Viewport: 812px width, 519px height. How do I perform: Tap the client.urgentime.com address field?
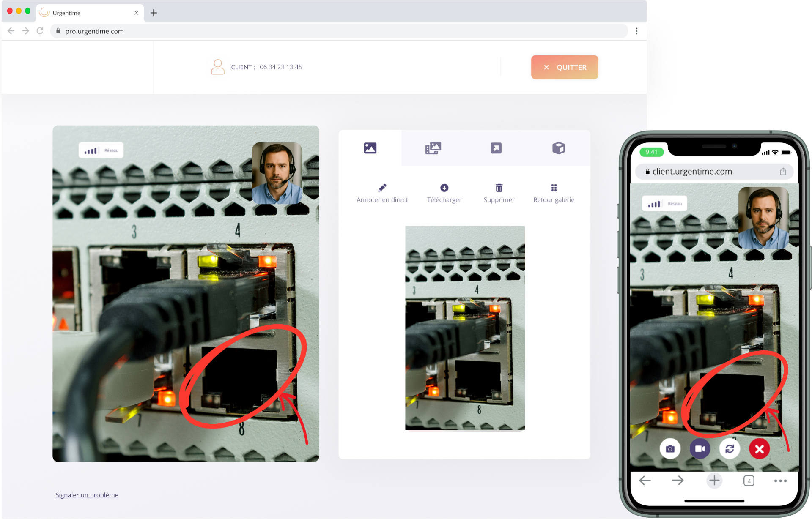pyautogui.click(x=714, y=172)
